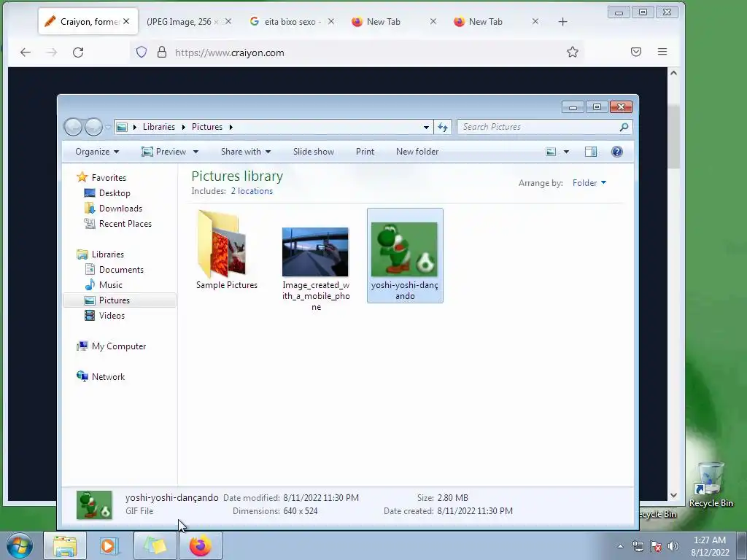Viewport: 747px width, 560px height.
Task: Open Windows Explorer from taskbar
Action: pyautogui.click(x=65, y=545)
